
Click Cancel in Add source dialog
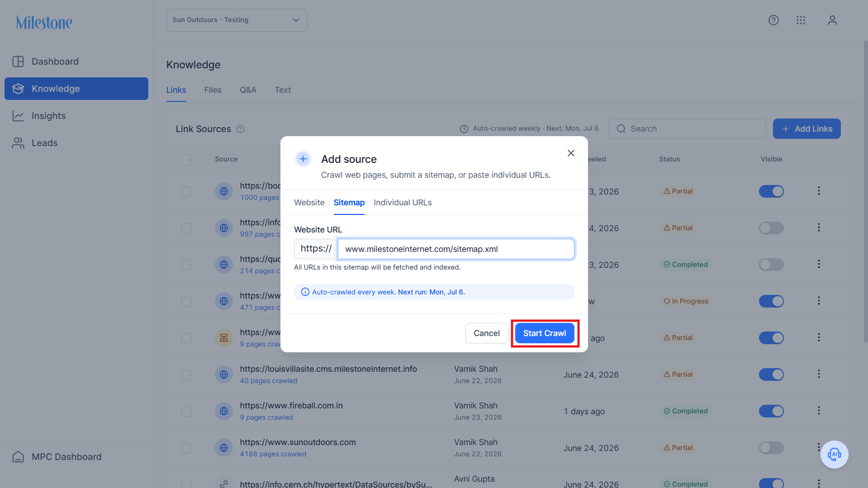487,333
